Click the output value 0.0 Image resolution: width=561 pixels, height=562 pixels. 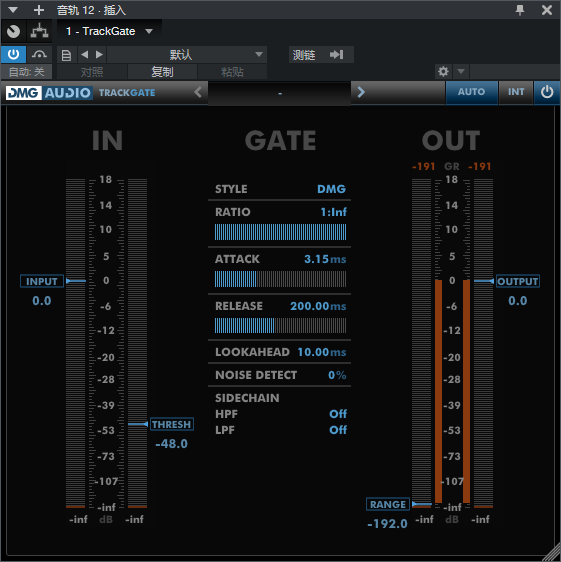(x=518, y=301)
